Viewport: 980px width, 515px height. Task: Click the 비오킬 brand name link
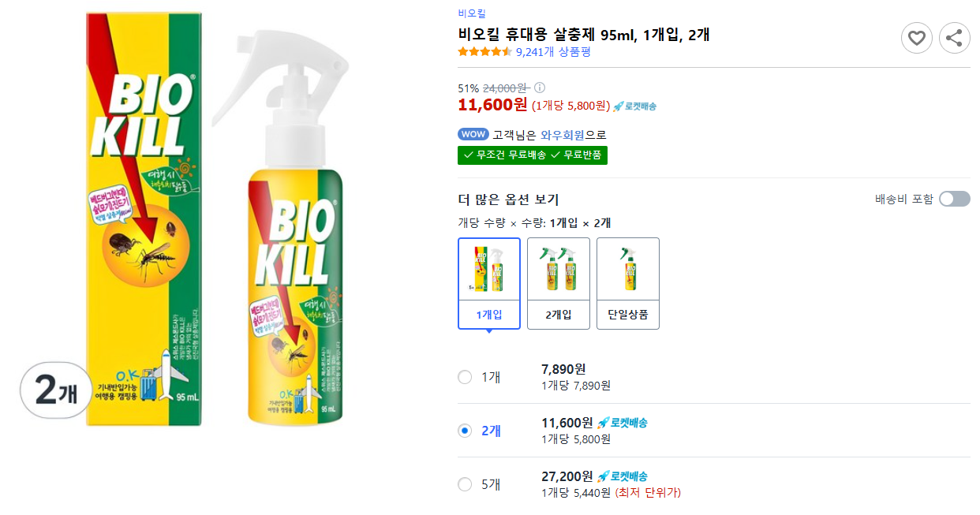(x=473, y=13)
